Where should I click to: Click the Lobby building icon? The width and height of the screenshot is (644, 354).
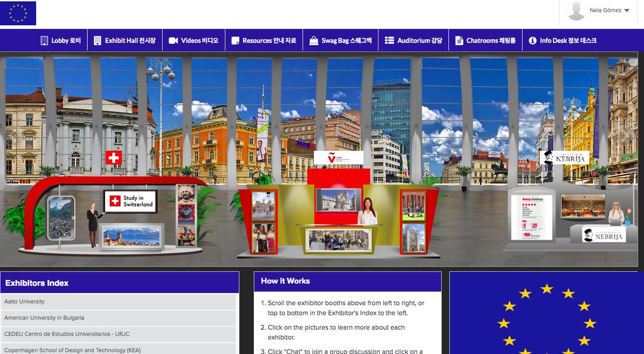pos(45,40)
